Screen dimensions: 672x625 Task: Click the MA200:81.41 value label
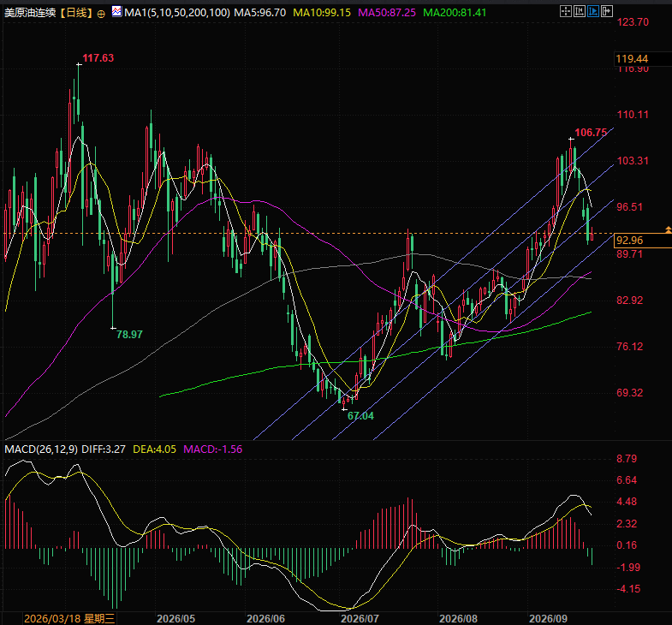point(455,13)
